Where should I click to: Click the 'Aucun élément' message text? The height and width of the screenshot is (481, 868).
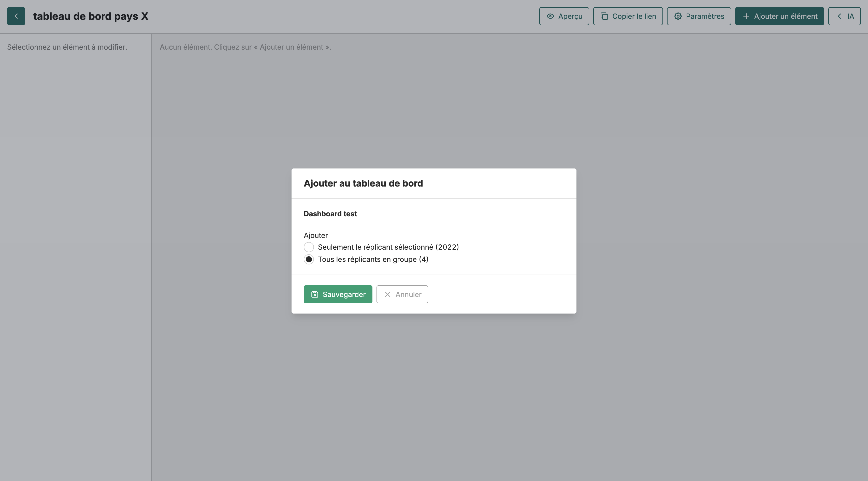pos(245,47)
